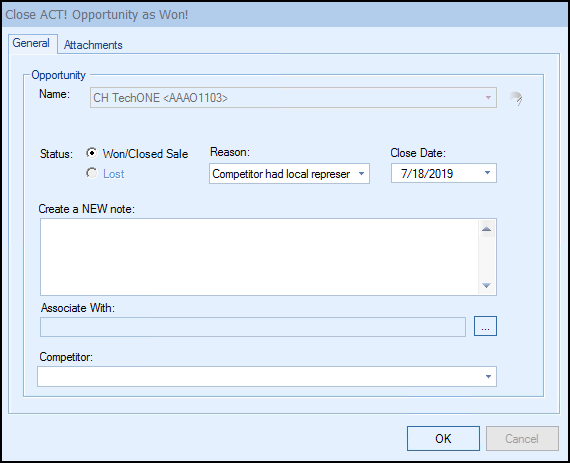The height and width of the screenshot is (463, 570).
Task: Select the Lost status radio button
Action: click(x=92, y=173)
